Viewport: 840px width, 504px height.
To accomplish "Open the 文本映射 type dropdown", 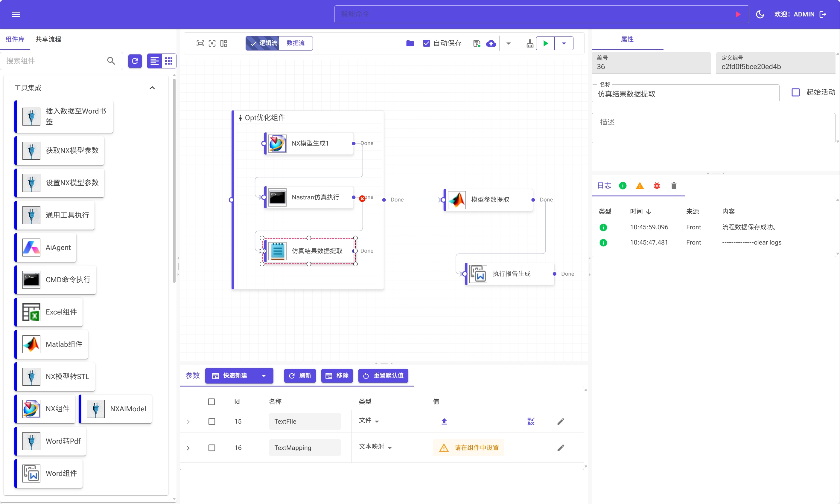I will 375,447.
